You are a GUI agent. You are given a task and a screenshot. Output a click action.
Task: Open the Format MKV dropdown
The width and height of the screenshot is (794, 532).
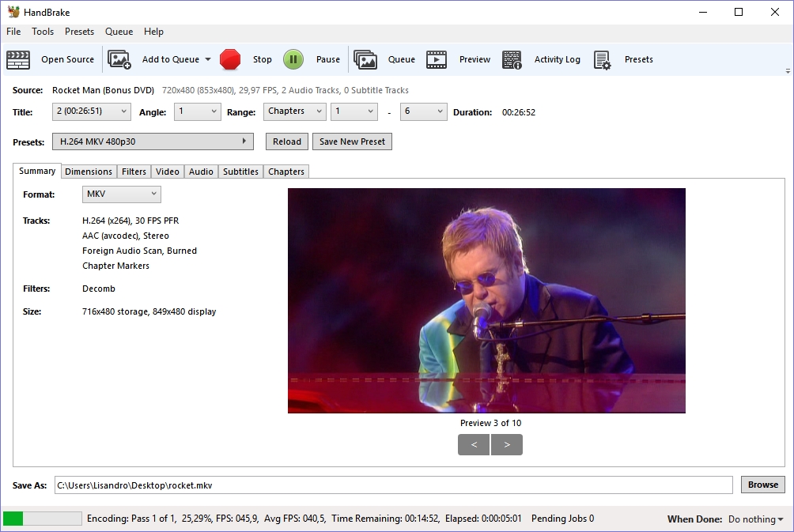(122, 194)
